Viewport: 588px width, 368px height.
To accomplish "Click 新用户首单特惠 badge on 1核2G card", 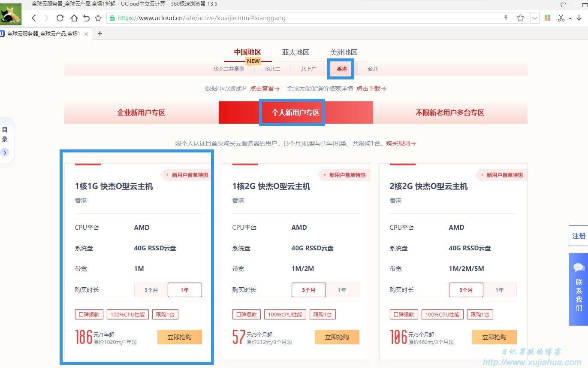I will pyautogui.click(x=344, y=175).
